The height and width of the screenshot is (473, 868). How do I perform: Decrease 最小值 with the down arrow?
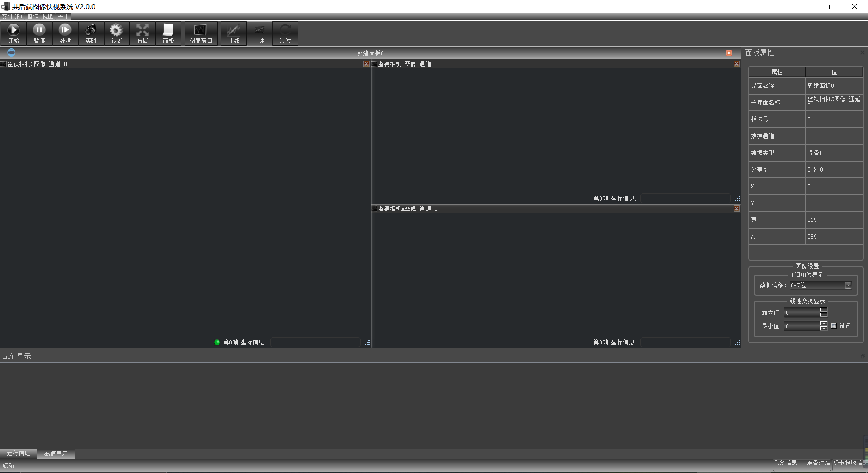[824, 328]
